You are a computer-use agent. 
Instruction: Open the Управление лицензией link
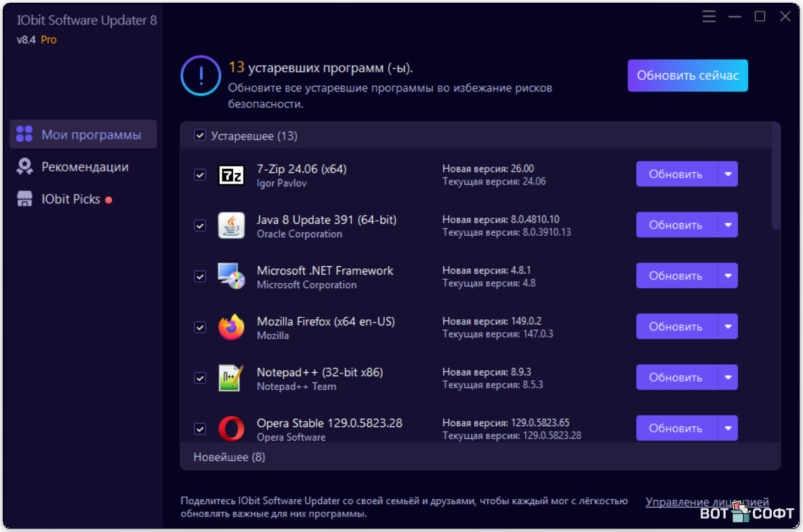click(x=707, y=502)
